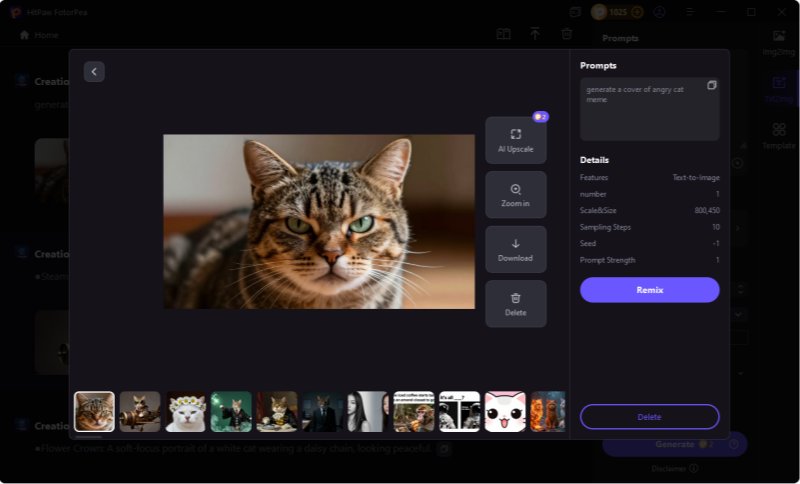Image resolution: width=800 pixels, height=484 pixels.
Task: Select the first tabby cat thumbnail
Action: [94, 411]
